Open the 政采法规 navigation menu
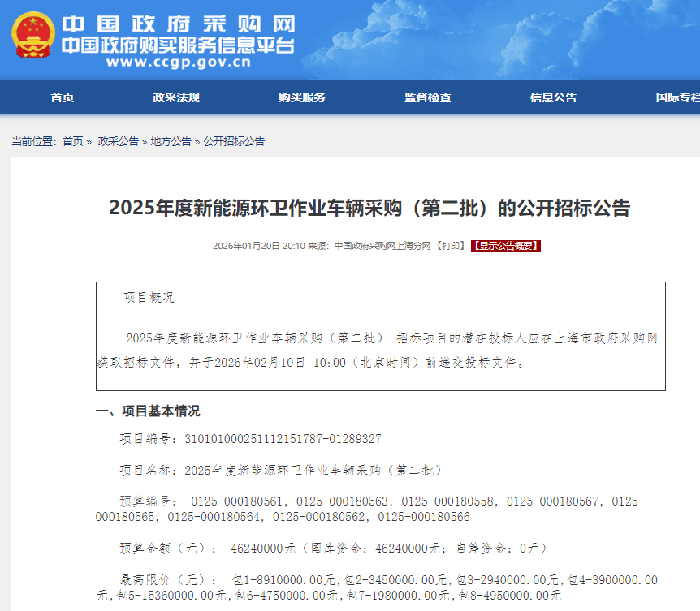Viewport: 700px width, 611px height. tap(176, 97)
